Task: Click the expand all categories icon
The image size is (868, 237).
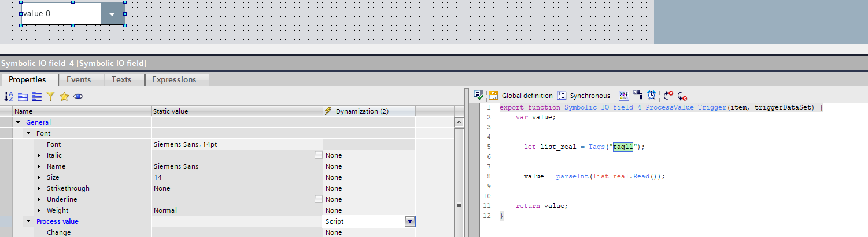Action: pyautogui.click(x=23, y=97)
